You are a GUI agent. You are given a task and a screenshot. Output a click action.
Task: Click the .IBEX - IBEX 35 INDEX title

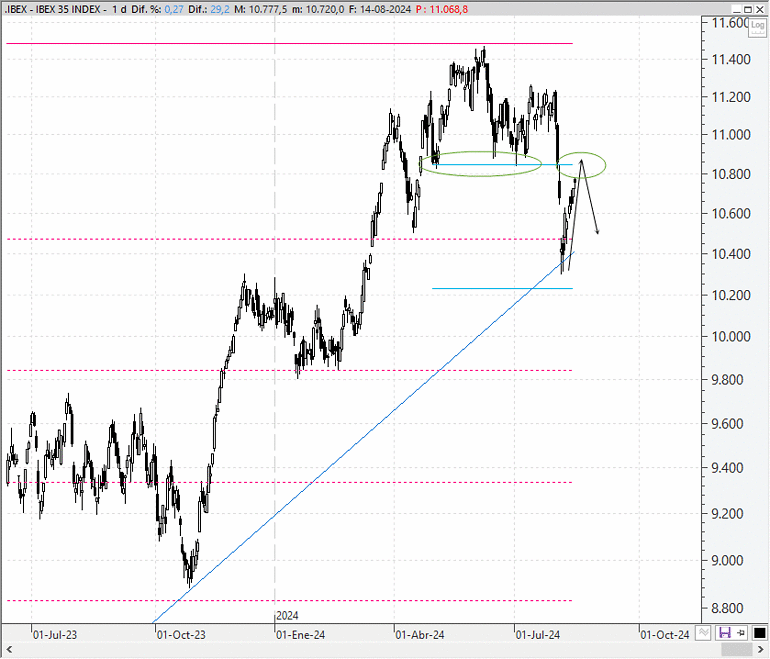52,9
